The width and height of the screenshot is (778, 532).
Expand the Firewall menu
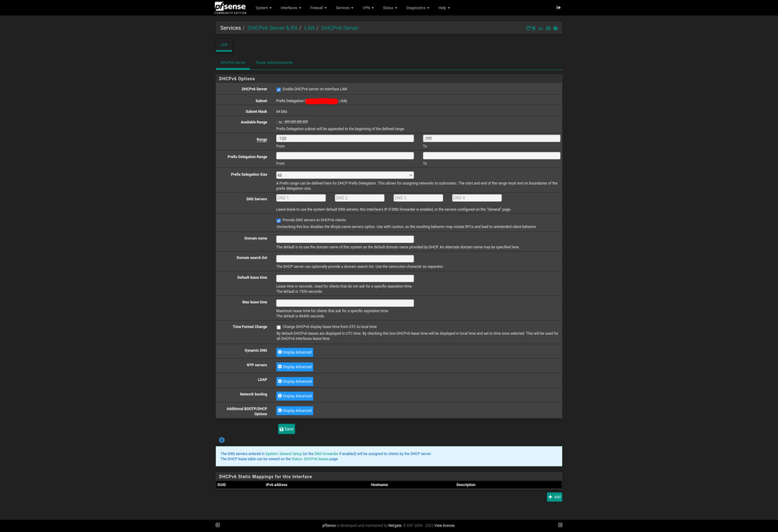click(318, 8)
